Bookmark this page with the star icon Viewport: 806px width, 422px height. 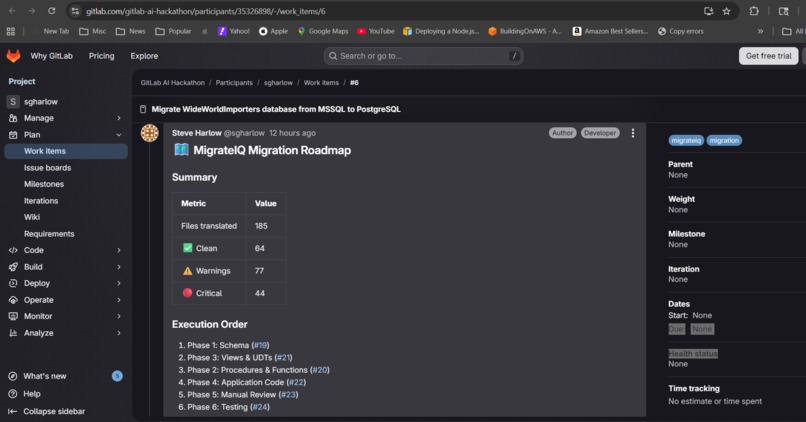[x=726, y=11]
